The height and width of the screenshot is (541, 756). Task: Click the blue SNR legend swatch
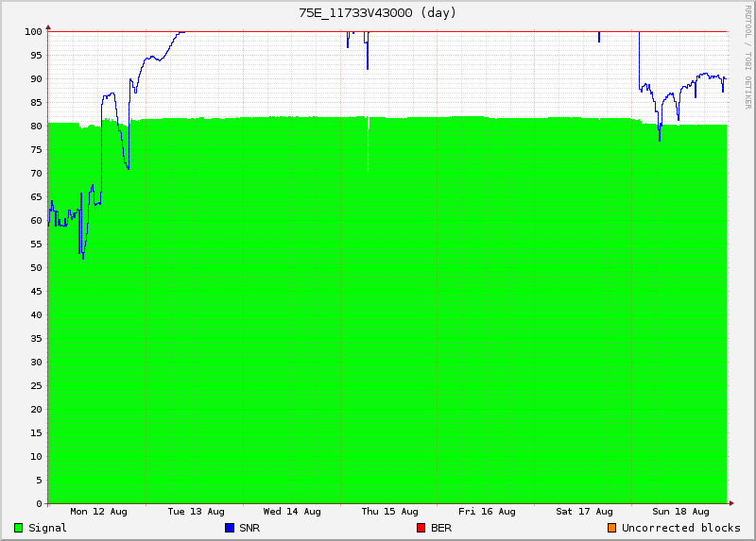click(230, 528)
